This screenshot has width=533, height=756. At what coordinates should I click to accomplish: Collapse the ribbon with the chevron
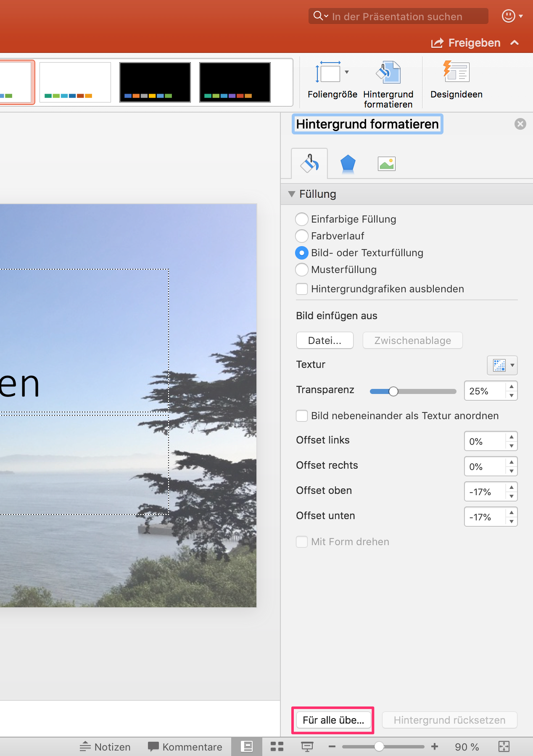pos(515,42)
